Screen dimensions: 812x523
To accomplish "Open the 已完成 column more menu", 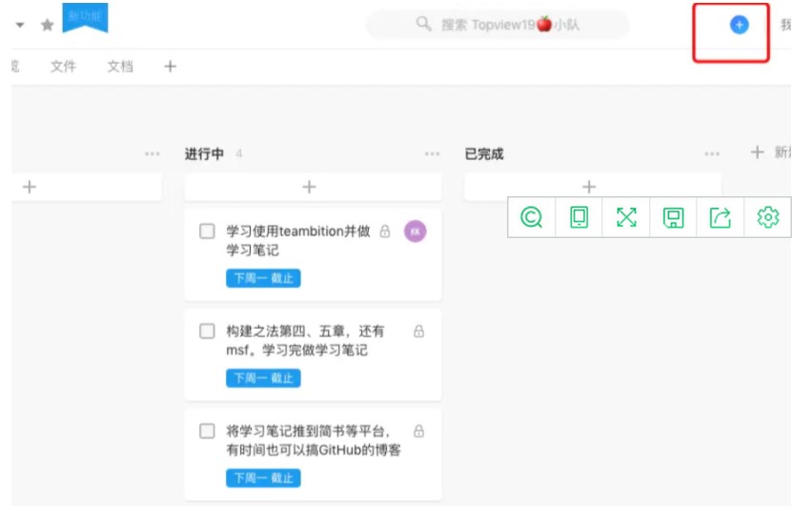I will pyautogui.click(x=712, y=153).
